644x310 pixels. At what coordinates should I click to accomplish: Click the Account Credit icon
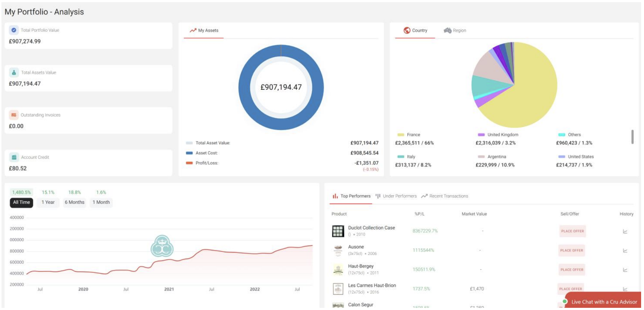[x=14, y=157]
